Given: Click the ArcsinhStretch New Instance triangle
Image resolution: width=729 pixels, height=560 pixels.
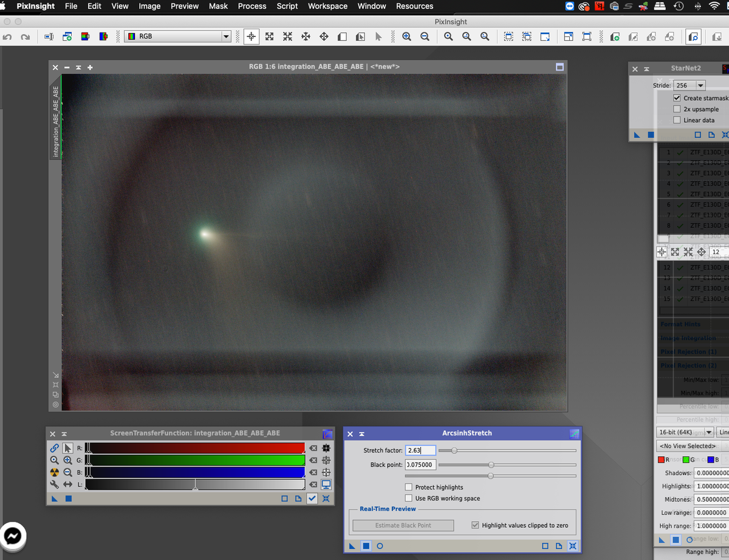Looking at the screenshot, I should (x=352, y=546).
